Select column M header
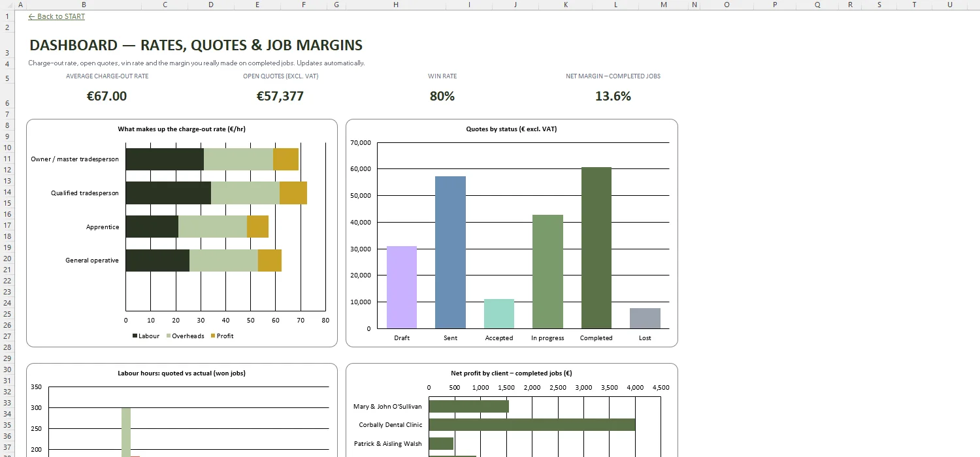Screen dimensions: 980x457 pyautogui.click(x=664, y=5)
